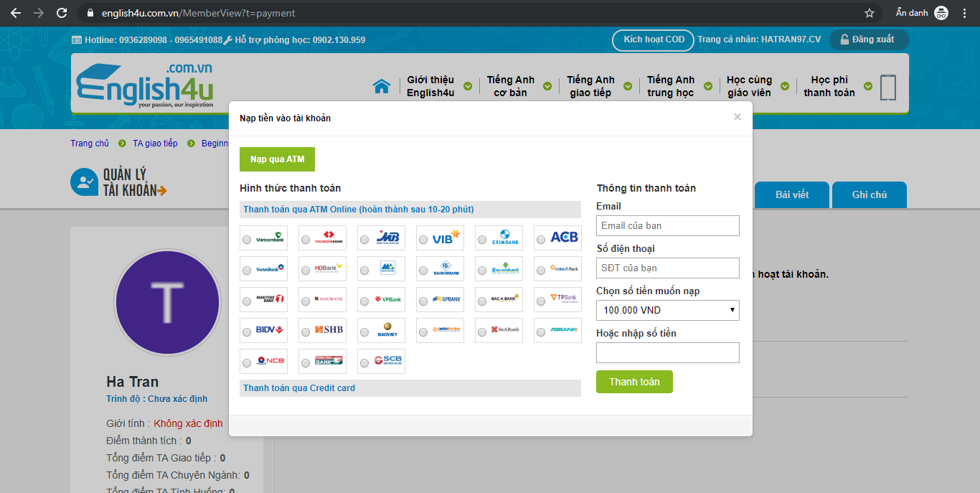
Task: Expand the Tiếng Anh trung học chevron
Action: coord(708,86)
